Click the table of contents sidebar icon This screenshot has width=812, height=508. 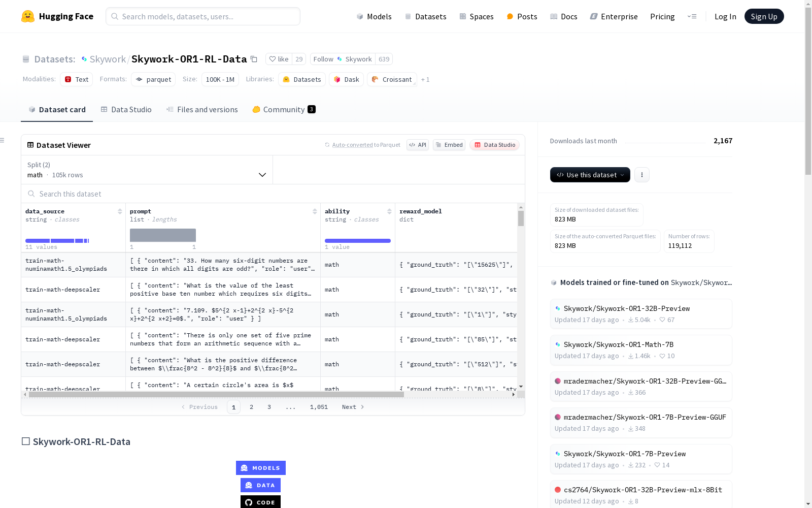point(3,140)
